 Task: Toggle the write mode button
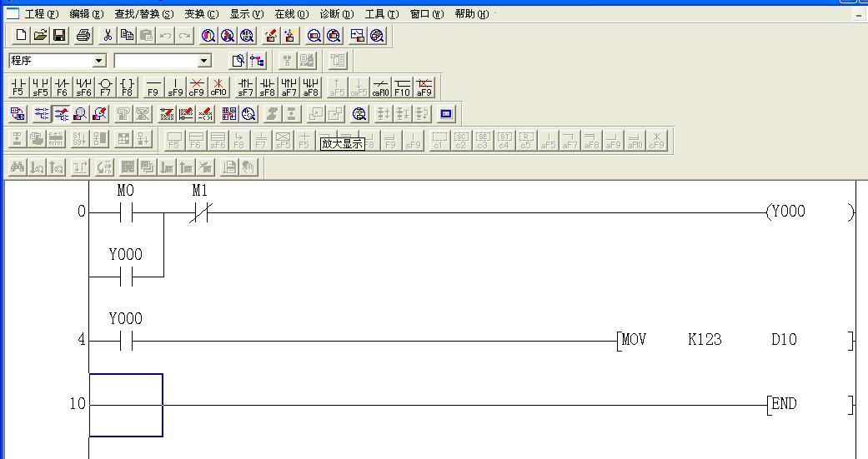tap(62, 113)
